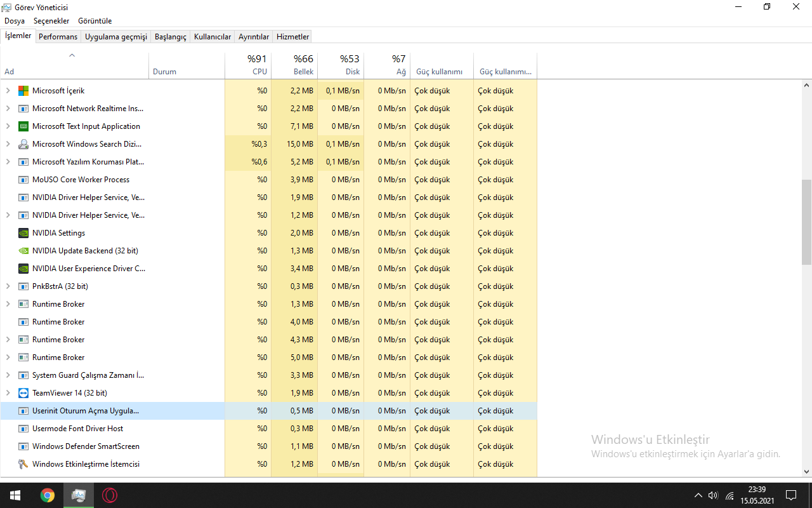
Task: Expand Microsoft Yazılım Koruması Plat... process
Action: tap(8, 162)
